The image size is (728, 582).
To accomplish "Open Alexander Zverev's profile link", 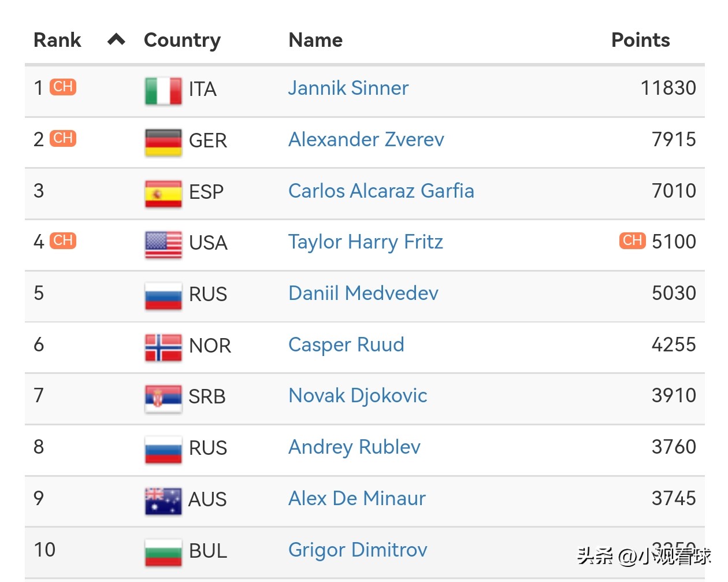I will (x=366, y=139).
